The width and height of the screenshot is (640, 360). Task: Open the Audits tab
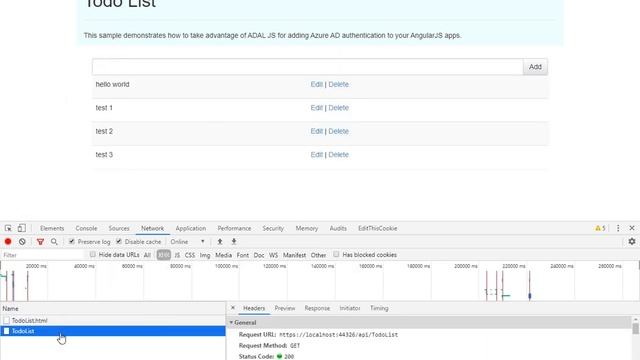pos(338,228)
